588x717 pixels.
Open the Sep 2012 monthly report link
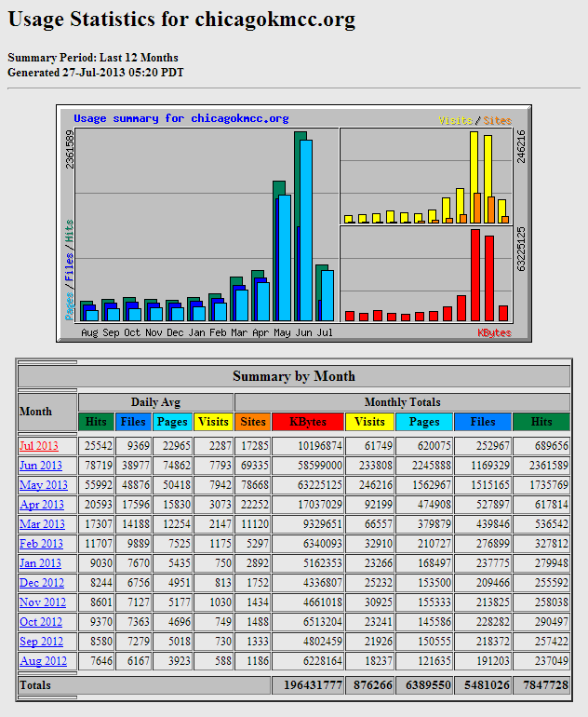41,642
